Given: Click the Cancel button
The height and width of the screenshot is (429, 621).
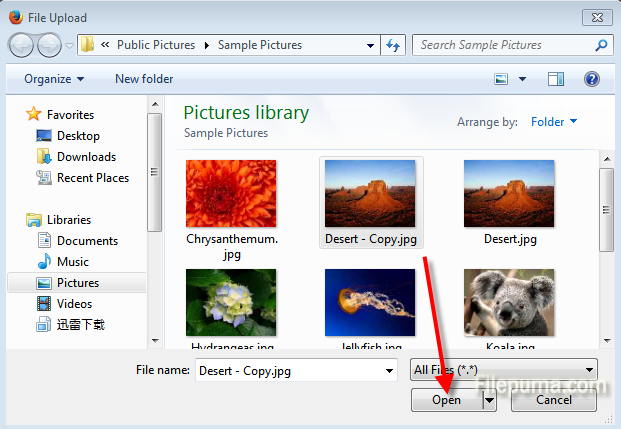Looking at the screenshot, I should coord(554,400).
